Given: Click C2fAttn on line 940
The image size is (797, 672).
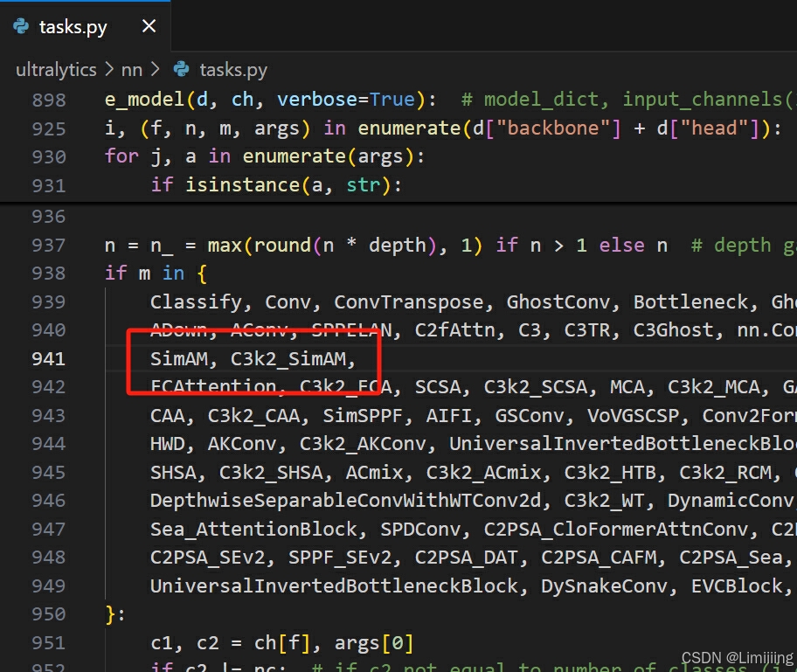Looking at the screenshot, I should 455,330.
